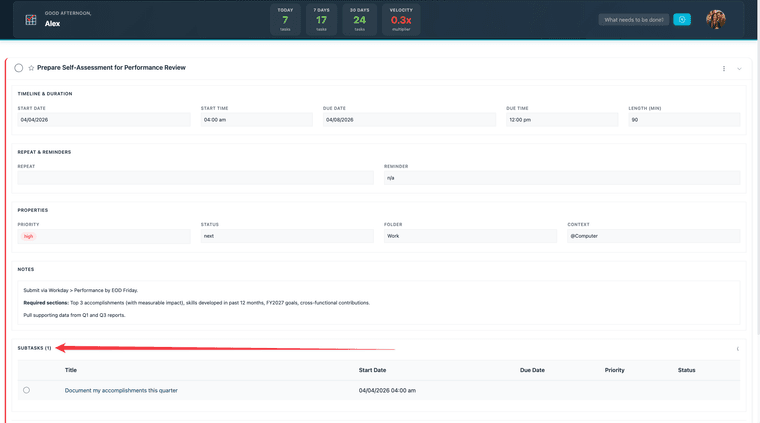Sort subtasks by Title column header
Viewport: 760px width, 423px height.
pyautogui.click(x=71, y=370)
